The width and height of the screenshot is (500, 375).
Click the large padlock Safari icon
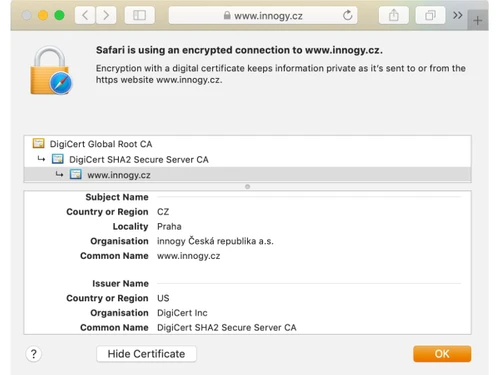(x=51, y=70)
